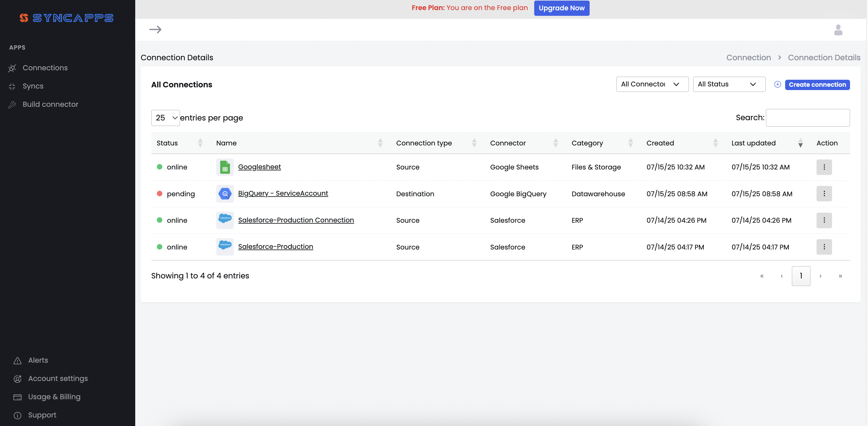Click the Google Sheets connector cell
Image resolution: width=868 pixels, height=426 pixels.
pyautogui.click(x=514, y=167)
